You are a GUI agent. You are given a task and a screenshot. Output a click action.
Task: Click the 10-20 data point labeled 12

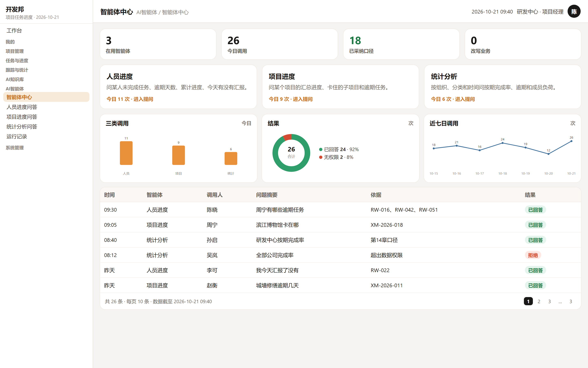point(548,154)
